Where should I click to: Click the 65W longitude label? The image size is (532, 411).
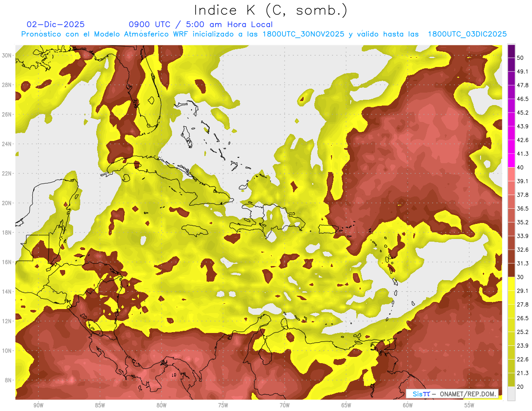coord(346,405)
